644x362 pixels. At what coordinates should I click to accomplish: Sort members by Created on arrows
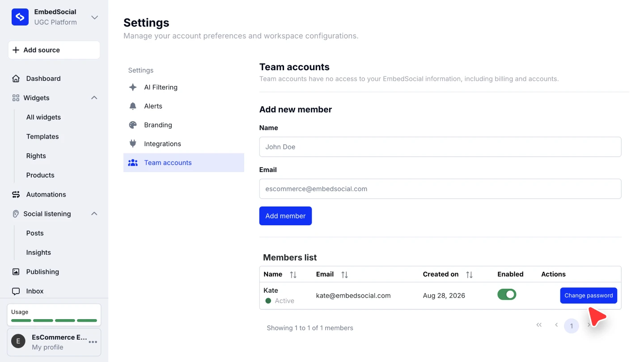[469, 275]
